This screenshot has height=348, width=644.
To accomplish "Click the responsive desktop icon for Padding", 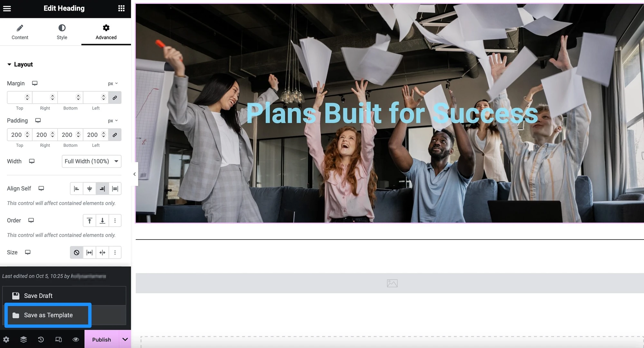I will (x=37, y=120).
